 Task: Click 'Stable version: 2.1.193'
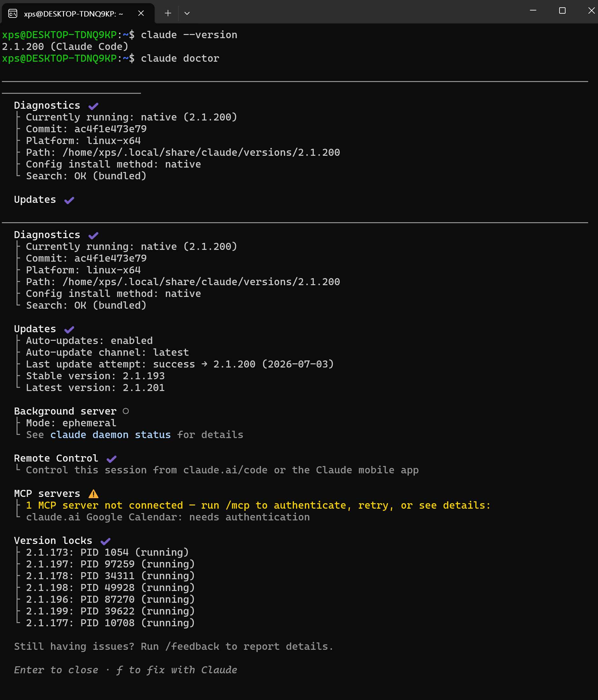[x=95, y=376]
